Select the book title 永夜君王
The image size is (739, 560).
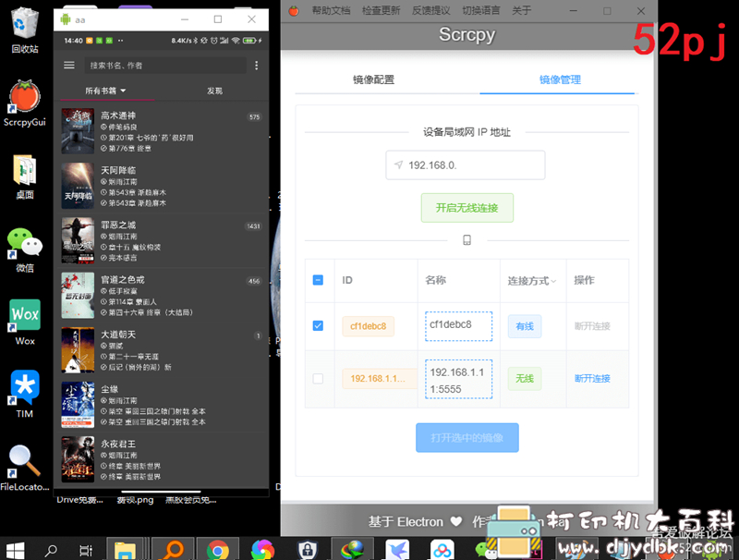(118, 444)
